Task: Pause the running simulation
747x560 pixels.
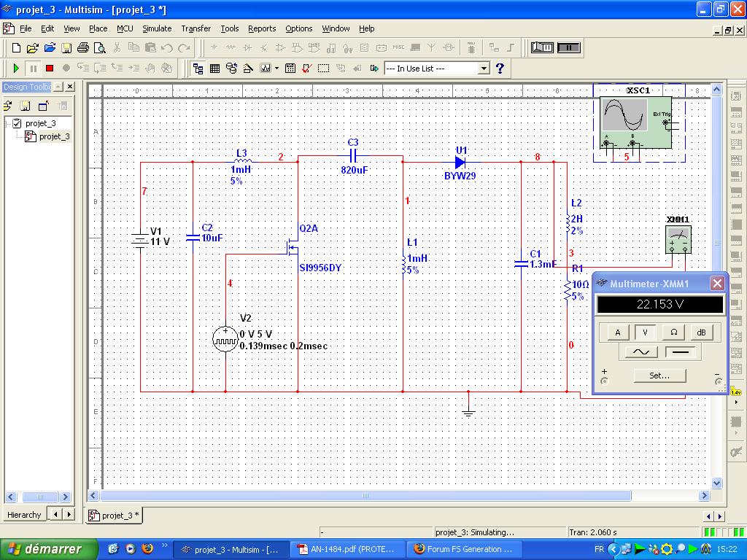Action: point(33,68)
